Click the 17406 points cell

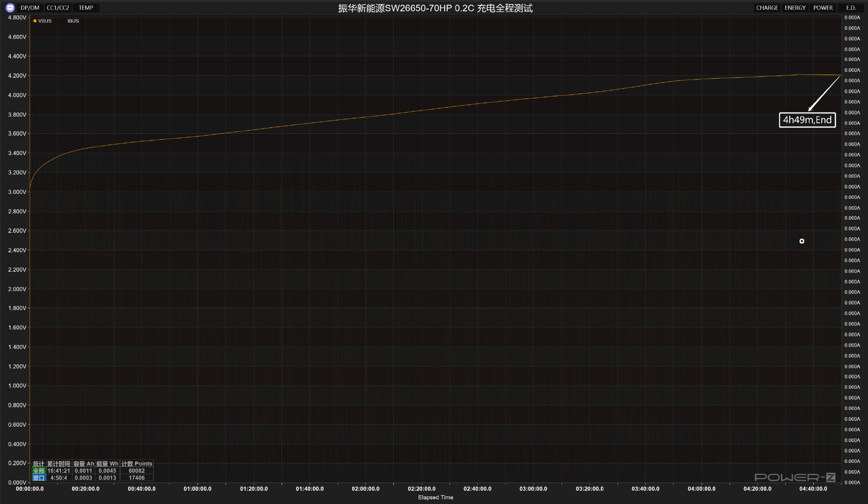137,478
